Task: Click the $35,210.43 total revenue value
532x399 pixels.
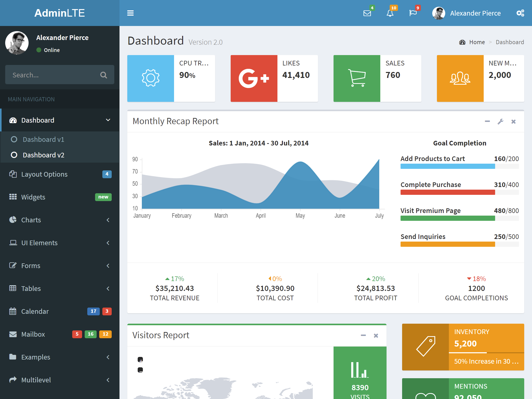Action: coord(175,288)
